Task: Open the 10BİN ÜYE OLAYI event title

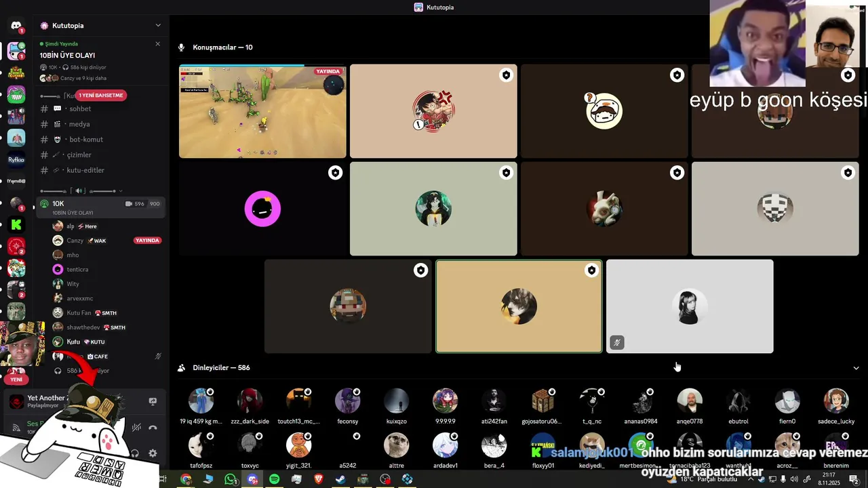Action: click(67, 56)
